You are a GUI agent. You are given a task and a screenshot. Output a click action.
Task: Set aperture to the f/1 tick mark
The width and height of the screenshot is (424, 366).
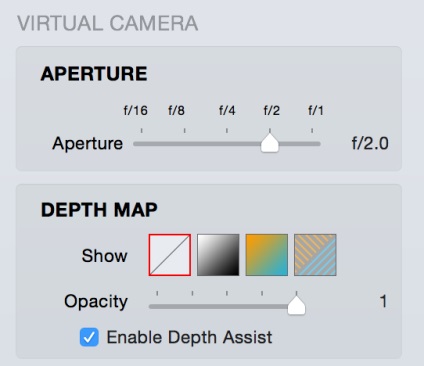tap(312, 144)
